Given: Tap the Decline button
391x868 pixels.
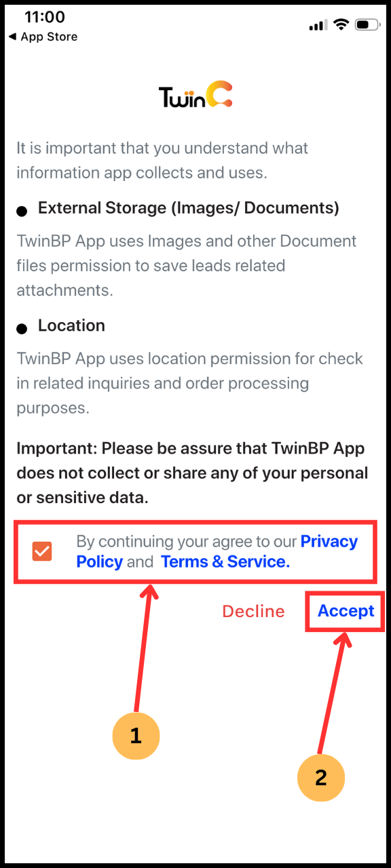Looking at the screenshot, I should tap(253, 611).
